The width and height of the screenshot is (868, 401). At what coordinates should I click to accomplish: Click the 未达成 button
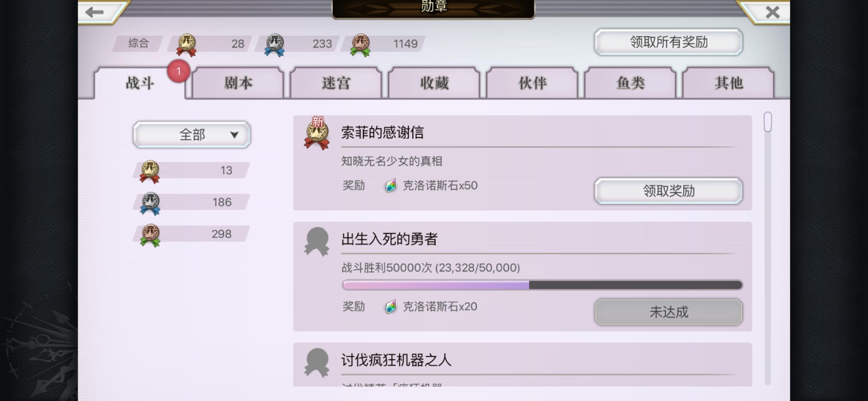point(668,312)
